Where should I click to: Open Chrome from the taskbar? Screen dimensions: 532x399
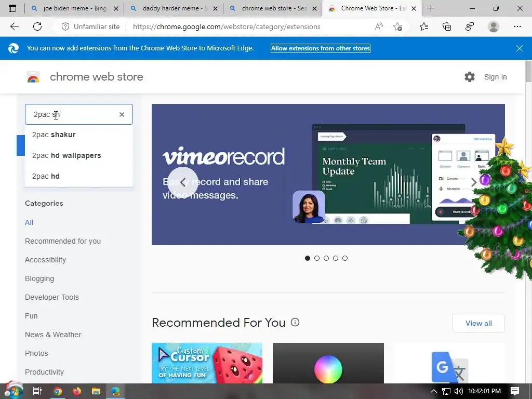[58, 392]
